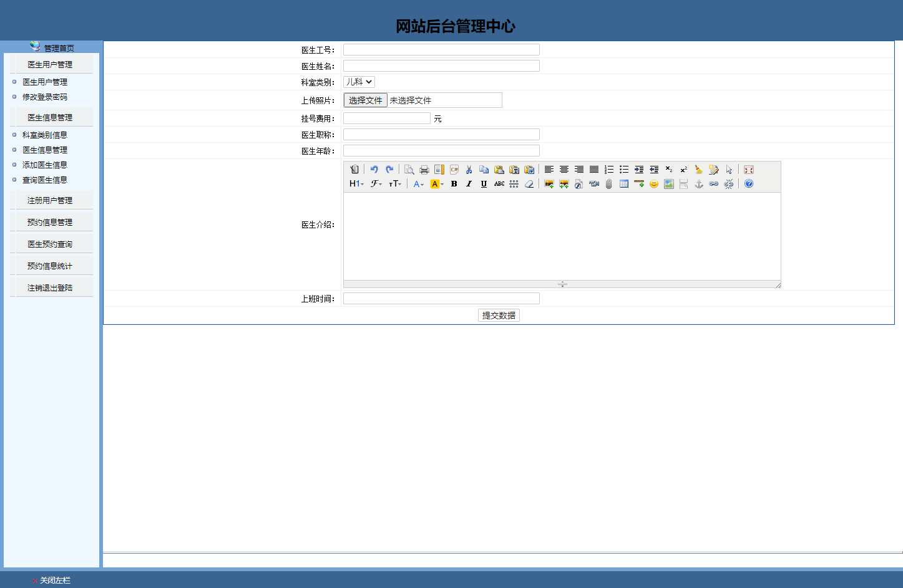This screenshot has height=588, width=903.
Task: Switch to 添加医生信息 in the sidebar
Action: point(44,165)
